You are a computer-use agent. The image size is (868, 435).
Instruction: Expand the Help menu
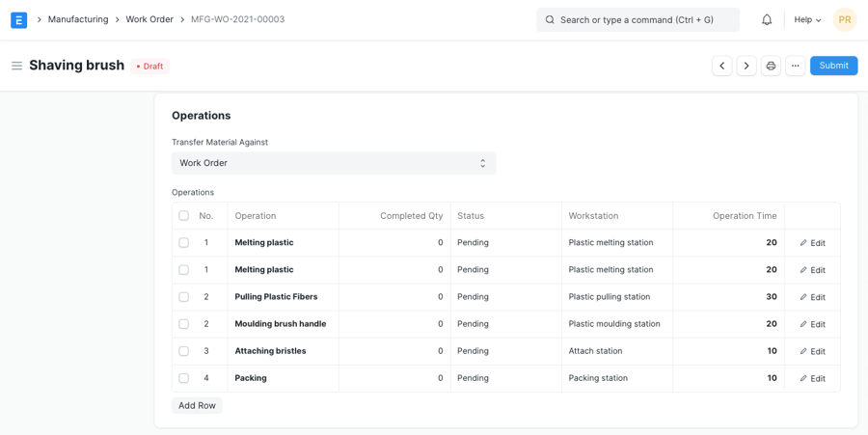[x=807, y=19]
